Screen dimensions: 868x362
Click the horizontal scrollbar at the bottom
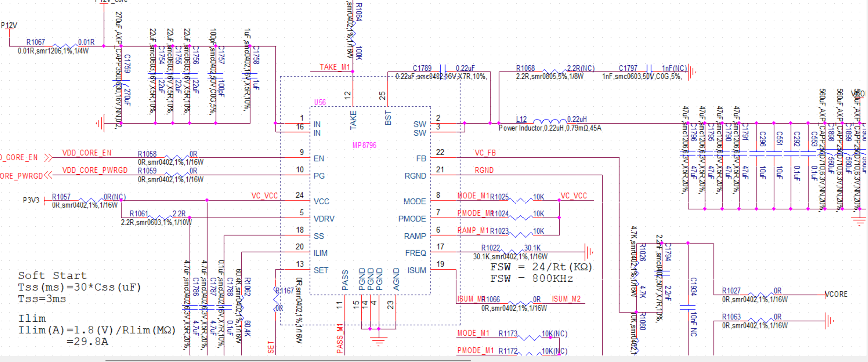coord(288,360)
